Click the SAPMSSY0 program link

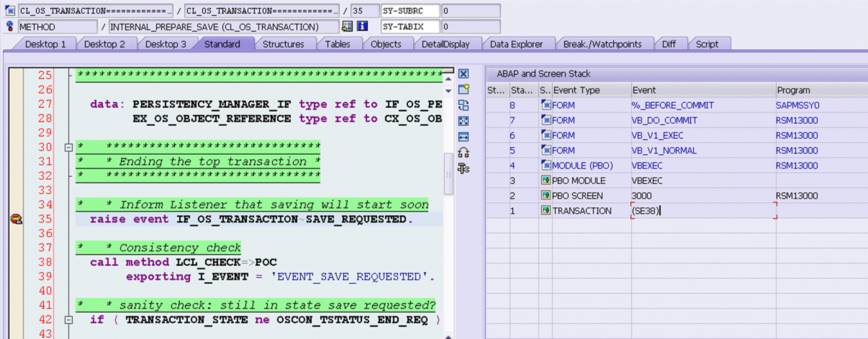[798, 105]
